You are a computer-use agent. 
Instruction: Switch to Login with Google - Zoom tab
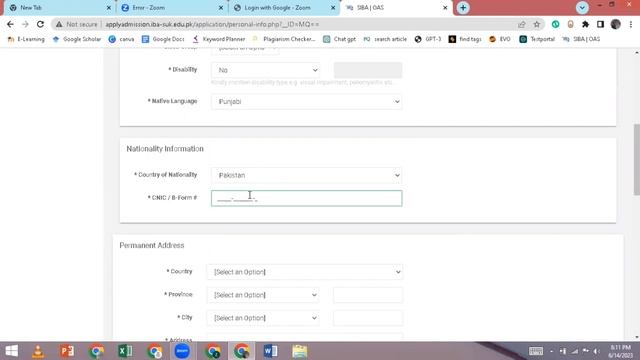[x=284, y=8]
